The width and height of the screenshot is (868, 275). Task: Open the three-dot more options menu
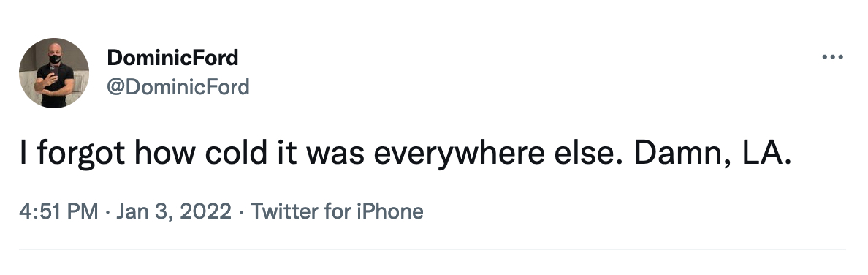[x=832, y=56]
